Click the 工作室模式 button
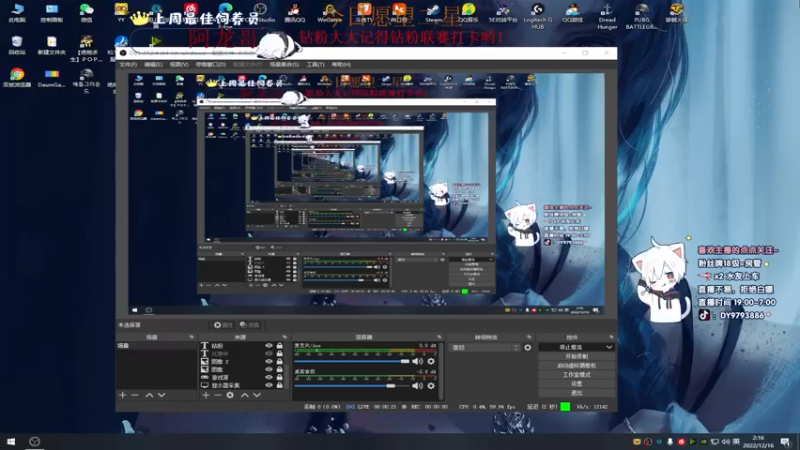The height and width of the screenshot is (450, 800). tap(577, 374)
